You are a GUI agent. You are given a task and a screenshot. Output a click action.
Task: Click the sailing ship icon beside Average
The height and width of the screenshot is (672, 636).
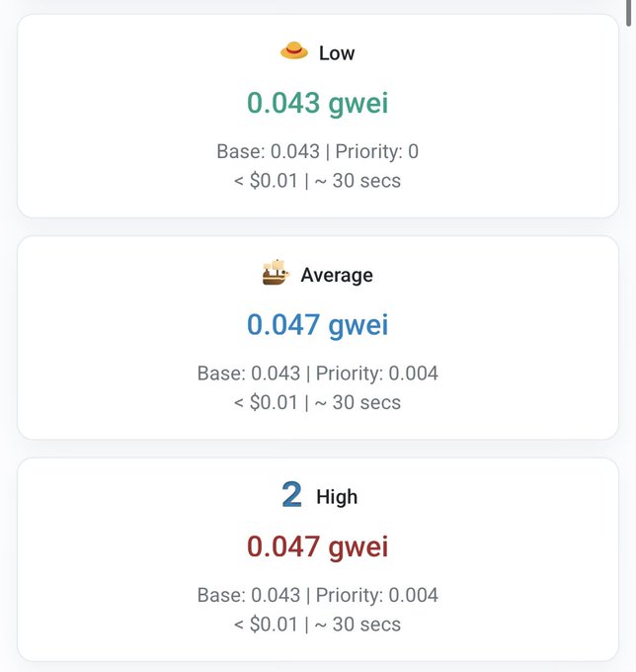pos(276,273)
